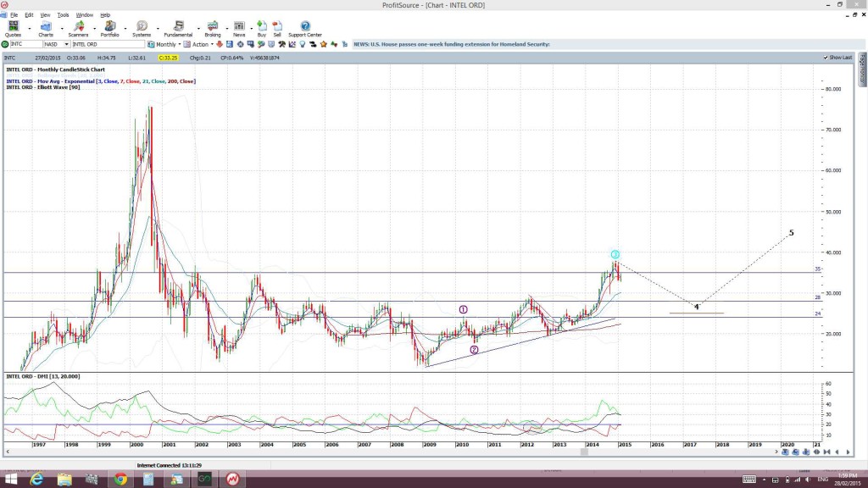Open the Windows Start button

point(10,480)
